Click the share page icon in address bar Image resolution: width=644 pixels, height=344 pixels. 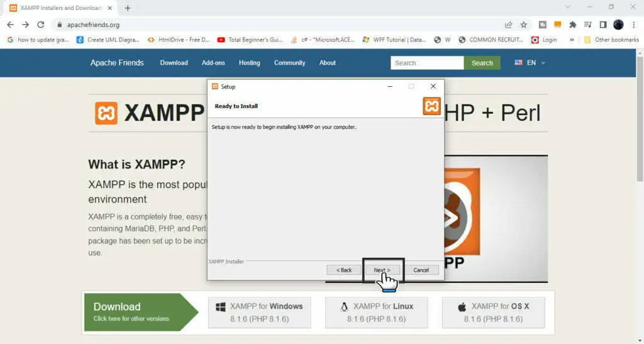tap(508, 25)
